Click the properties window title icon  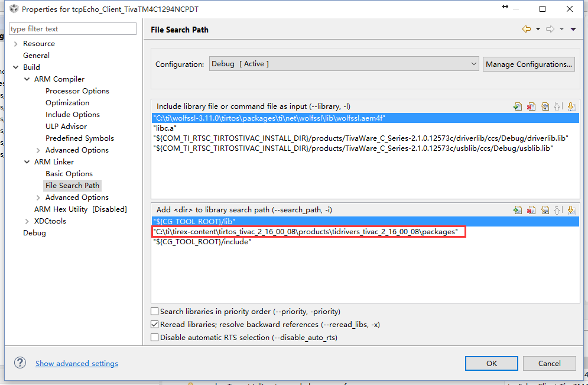(14, 9)
